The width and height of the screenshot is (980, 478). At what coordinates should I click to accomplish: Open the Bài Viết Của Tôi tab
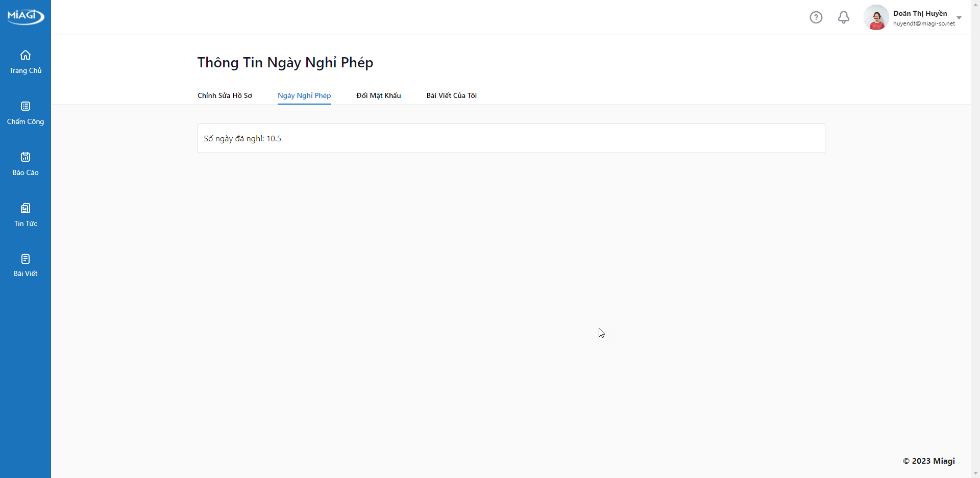coord(451,95)
